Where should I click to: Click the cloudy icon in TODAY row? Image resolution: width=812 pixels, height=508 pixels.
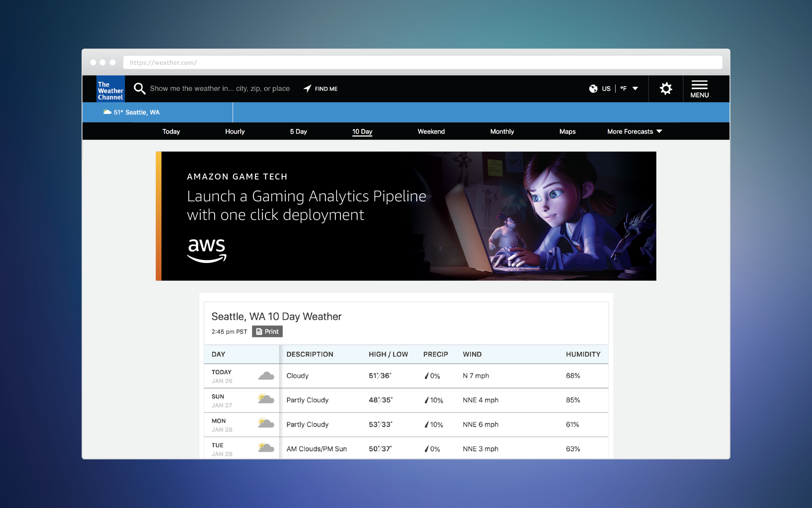(x=266, y=376)
